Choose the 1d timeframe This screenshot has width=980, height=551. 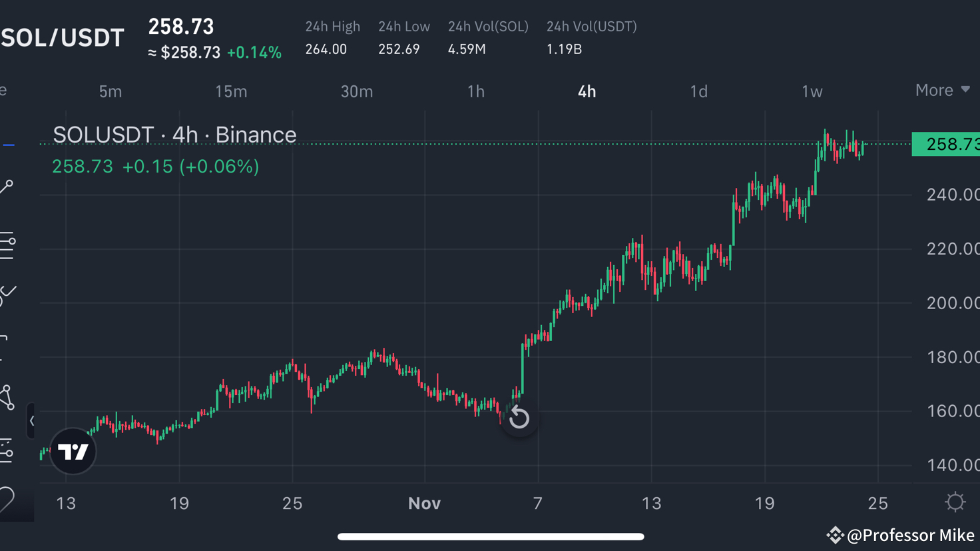click(698, 91)
